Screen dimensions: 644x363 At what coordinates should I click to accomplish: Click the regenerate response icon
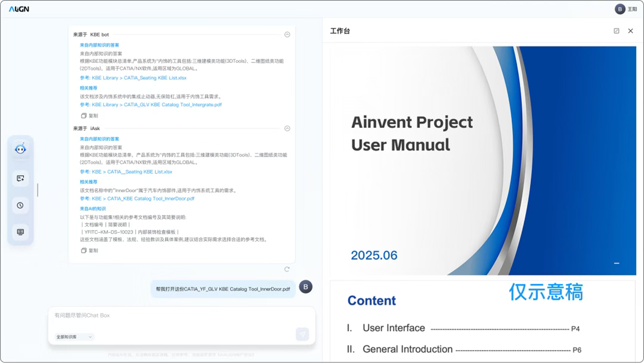pos(287,269)
